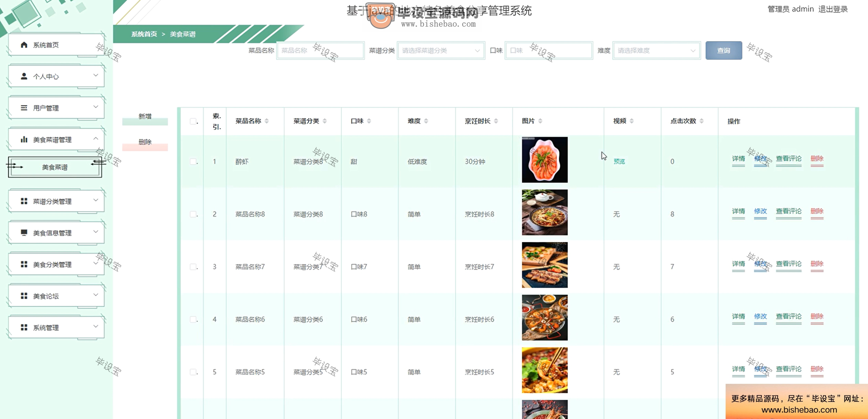
Task: Click 查看评论 for 菜品名称7
Action: click(x=789, y=264)
